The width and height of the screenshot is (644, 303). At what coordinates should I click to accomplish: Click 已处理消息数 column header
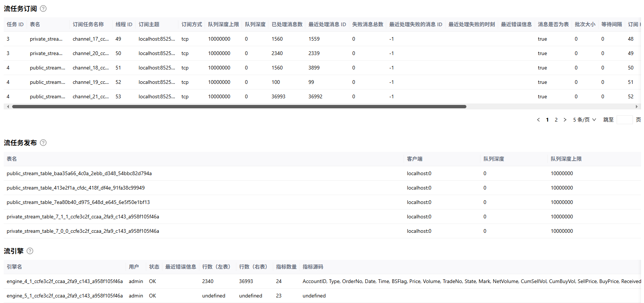(287, 24)
